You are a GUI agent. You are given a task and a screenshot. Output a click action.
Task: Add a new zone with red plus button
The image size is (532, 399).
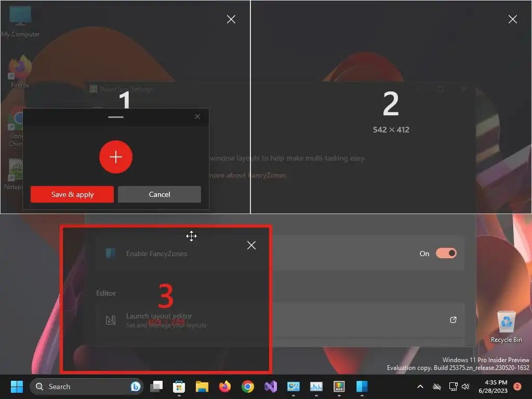pyautogui.click(x=116, y=157)
